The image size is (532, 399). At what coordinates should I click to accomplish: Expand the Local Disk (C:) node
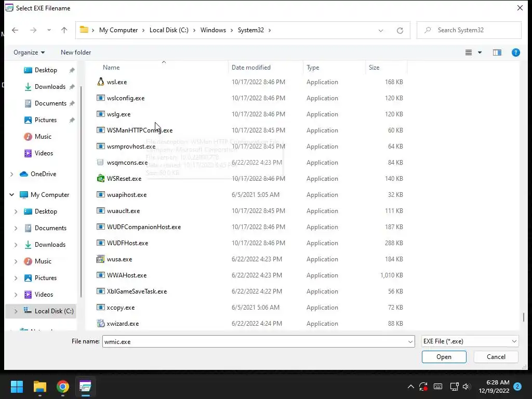[16, 311]
